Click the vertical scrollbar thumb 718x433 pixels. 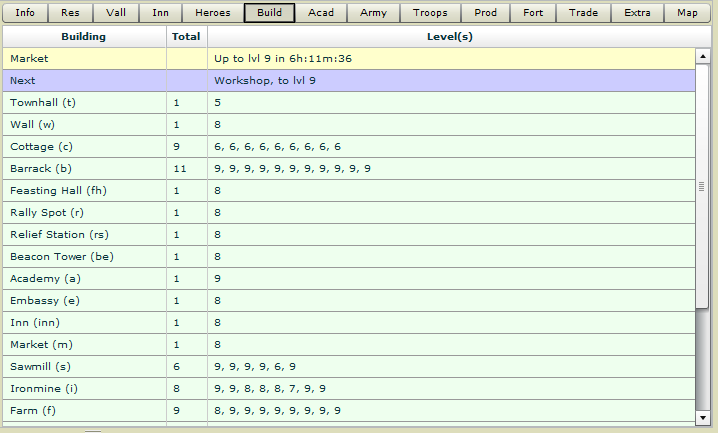[703, 185]
